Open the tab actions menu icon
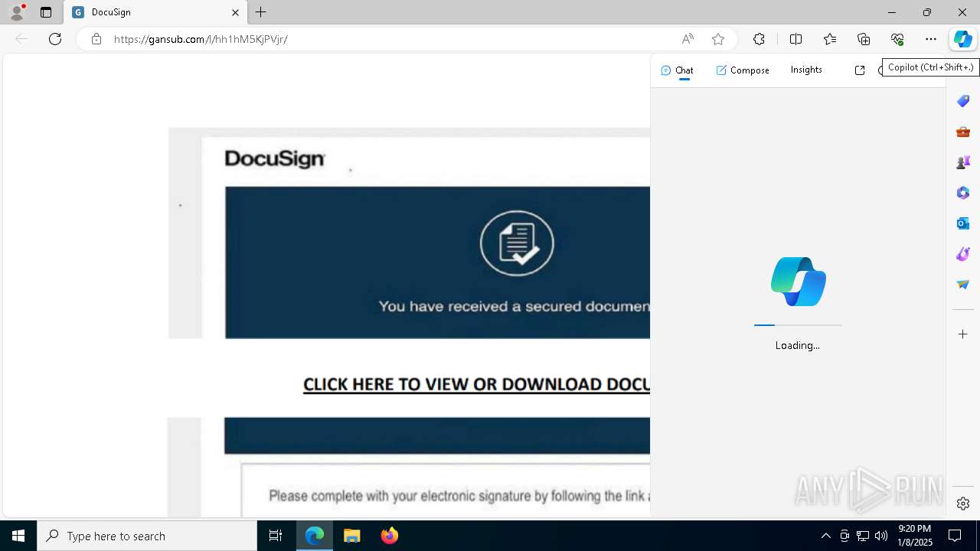Viewport: 980px width, 551px height. coord(46,12)
